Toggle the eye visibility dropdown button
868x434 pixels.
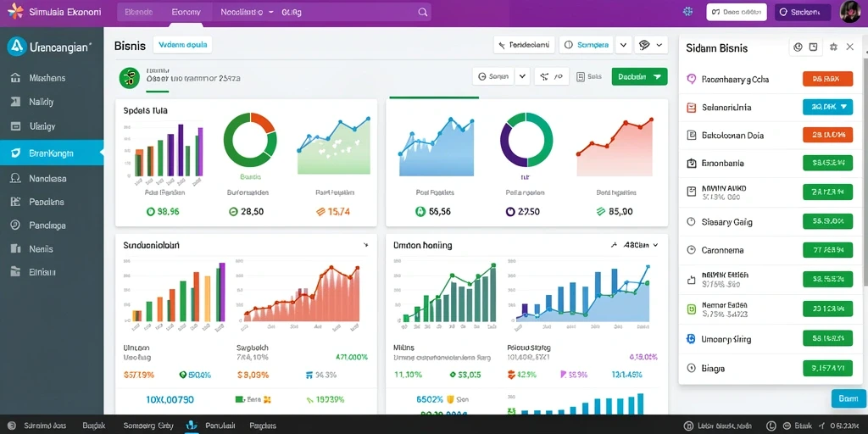[650, 46]
